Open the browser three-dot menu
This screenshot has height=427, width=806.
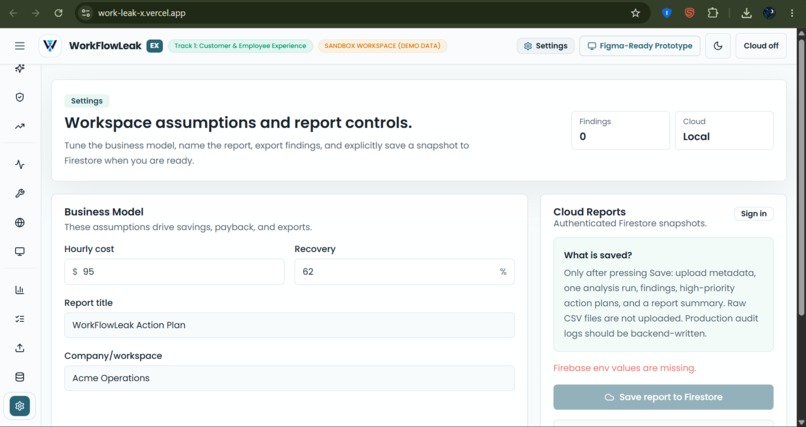coord(792,13)
